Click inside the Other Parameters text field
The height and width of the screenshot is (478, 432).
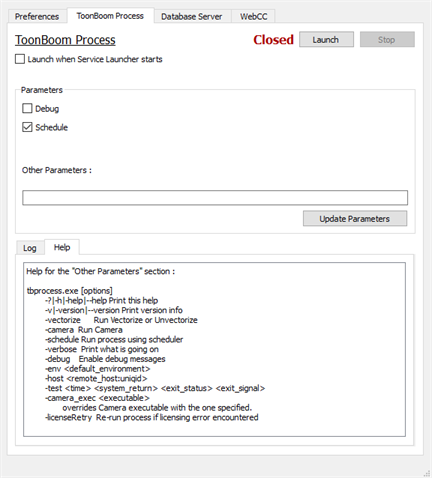point(215,198)
